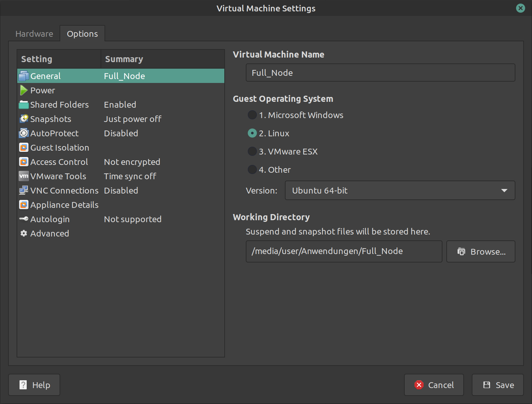Click the 'Enabled' summary for Shared Folders

(x=120, y=105)
